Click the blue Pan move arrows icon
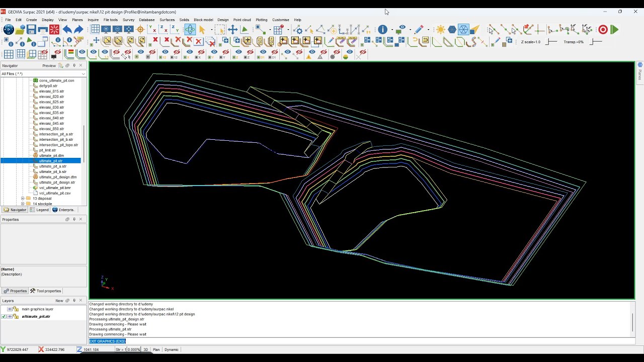 (x=232, y=29)
